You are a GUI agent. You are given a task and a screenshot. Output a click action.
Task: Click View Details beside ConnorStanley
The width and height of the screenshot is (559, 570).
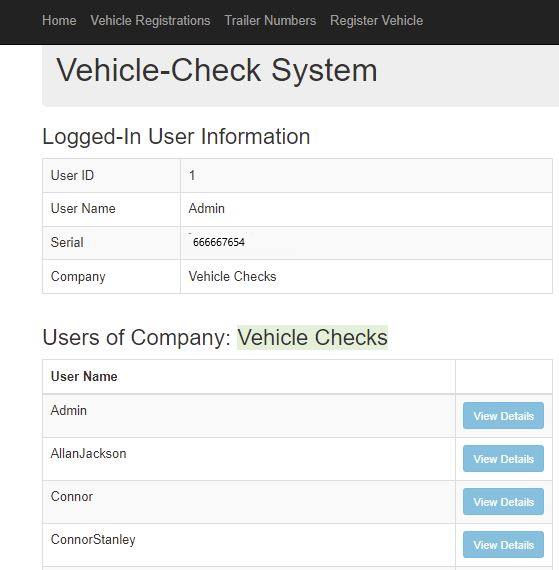[x=503, y=545]
